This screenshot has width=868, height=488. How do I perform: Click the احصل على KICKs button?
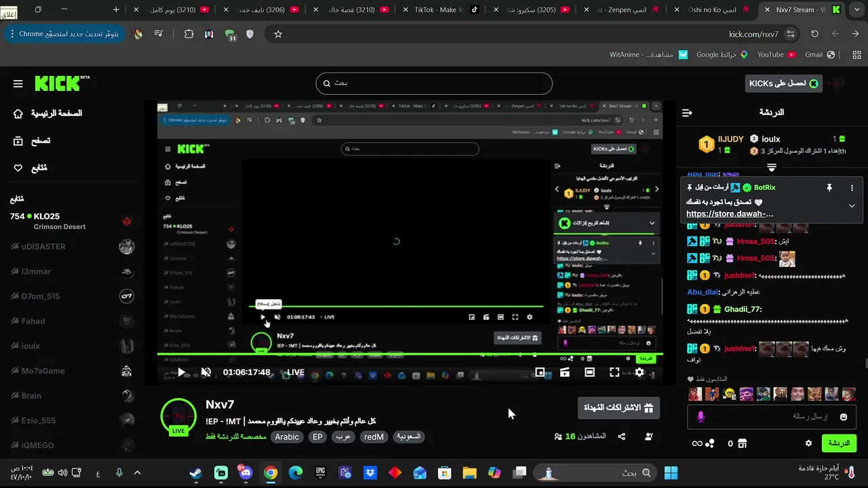point(783,83)
